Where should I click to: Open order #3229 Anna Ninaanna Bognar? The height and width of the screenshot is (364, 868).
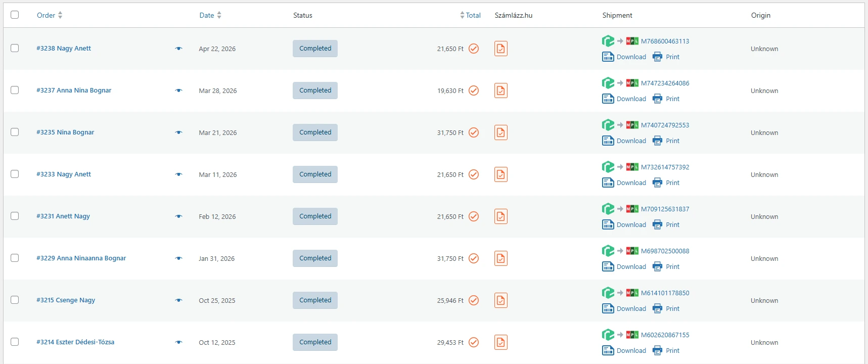[81, 258]
